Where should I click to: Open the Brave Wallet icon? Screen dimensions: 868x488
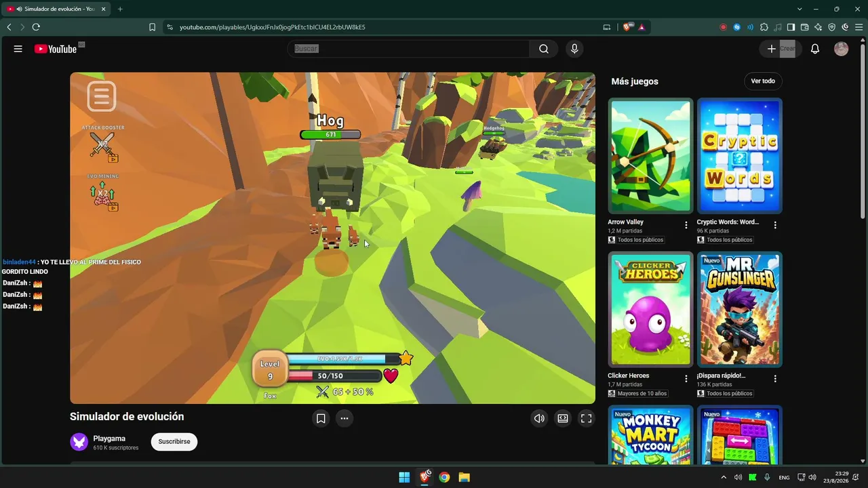(x=804, y=27)
